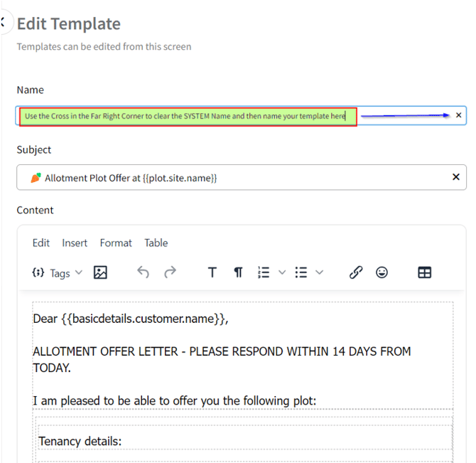Click the paragraph pilcrow icon
476x463 pixels.
click(238, 272)
